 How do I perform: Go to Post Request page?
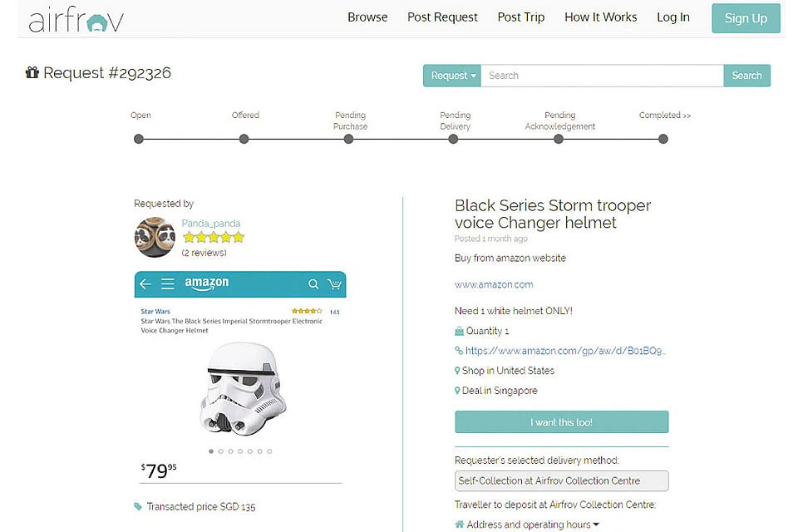click(x=442, y=17)
